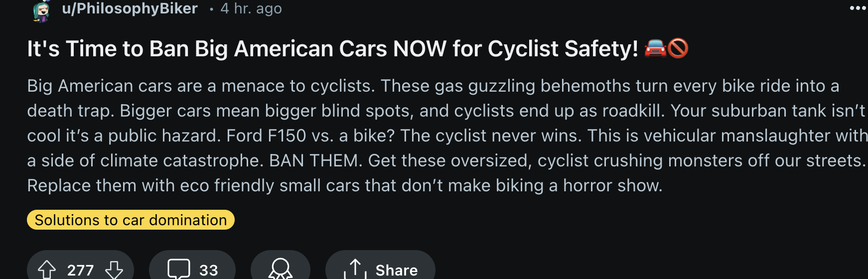This screenshot has width=868, height=279.
Task: Open PhilosophyBiker's avatar image
Action: (x=42, y=10)
